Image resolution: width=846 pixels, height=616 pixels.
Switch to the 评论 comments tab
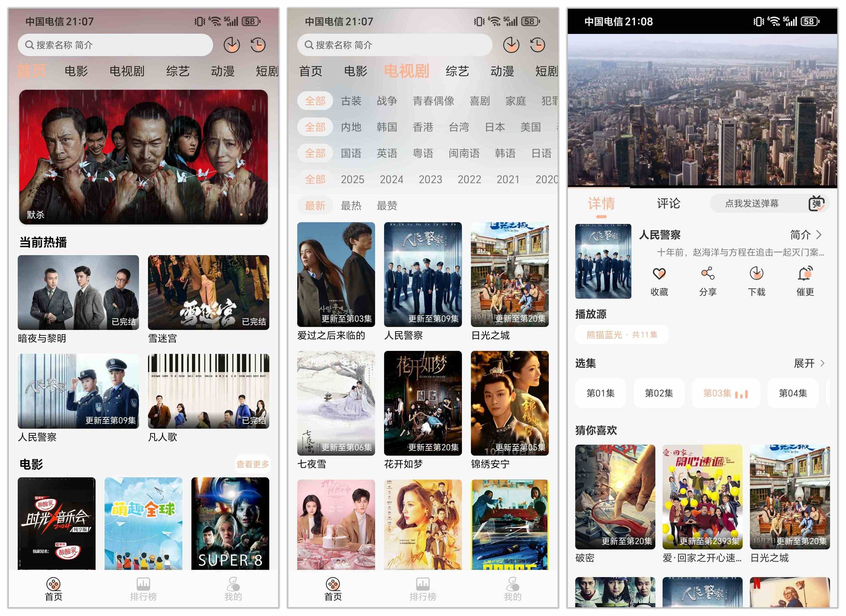tap(669, 203)
